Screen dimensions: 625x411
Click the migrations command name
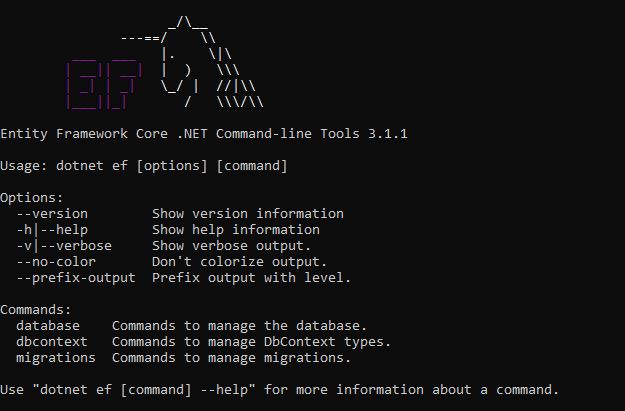click(56, 358)
